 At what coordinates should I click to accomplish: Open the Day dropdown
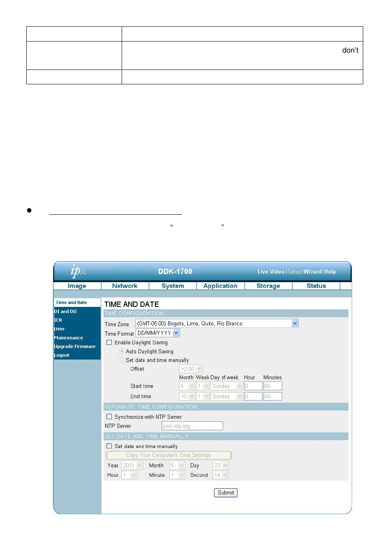coord(221,465)
